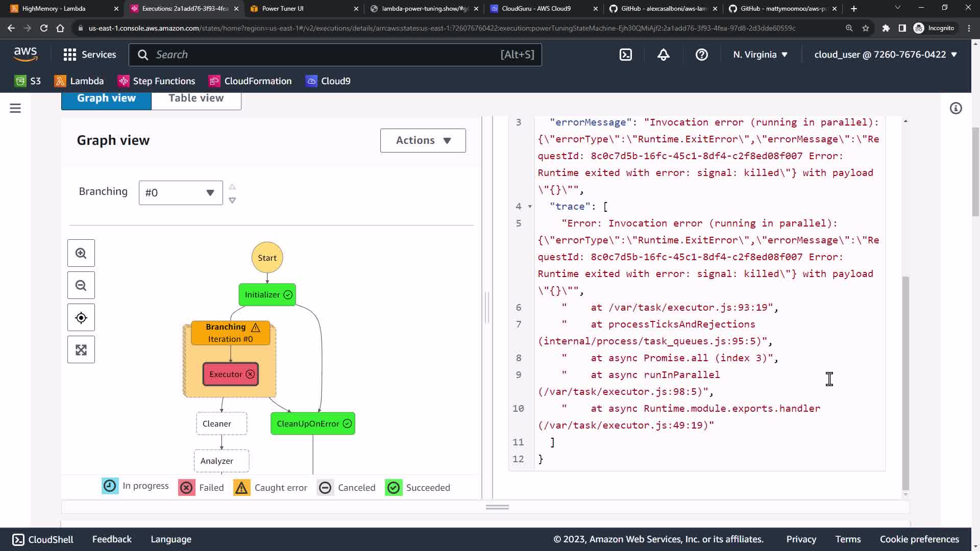Click the code panel vertical scrollbar
The height and width of the screenshot is (551, 980).
(x=905, y=383)
